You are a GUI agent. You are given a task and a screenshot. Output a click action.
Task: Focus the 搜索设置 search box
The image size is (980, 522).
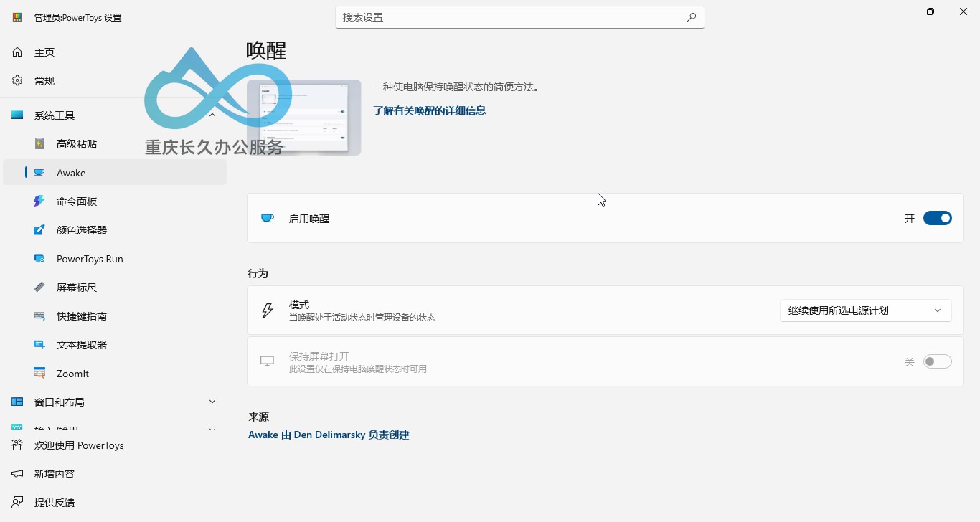click(x=520, y=17)
